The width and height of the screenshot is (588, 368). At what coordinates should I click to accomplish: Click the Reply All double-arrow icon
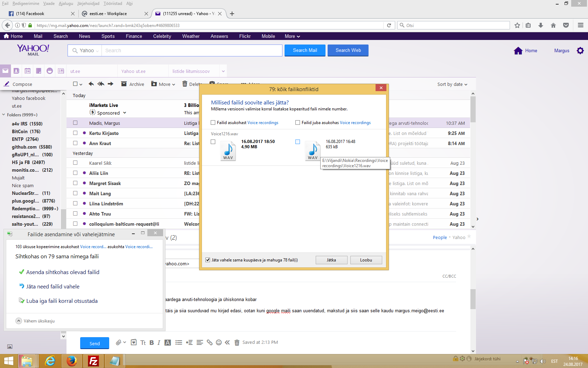point(101,84)
